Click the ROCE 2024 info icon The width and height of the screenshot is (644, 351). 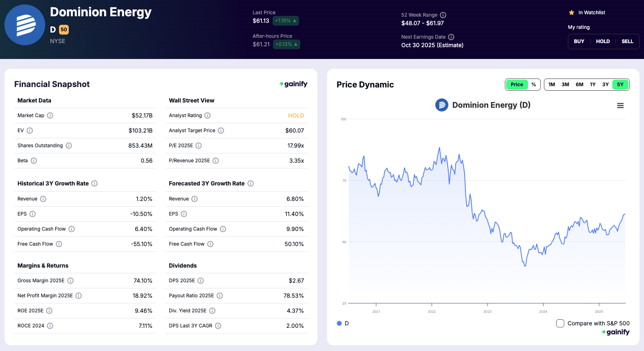pyautogui.click(x=50, y=326)
